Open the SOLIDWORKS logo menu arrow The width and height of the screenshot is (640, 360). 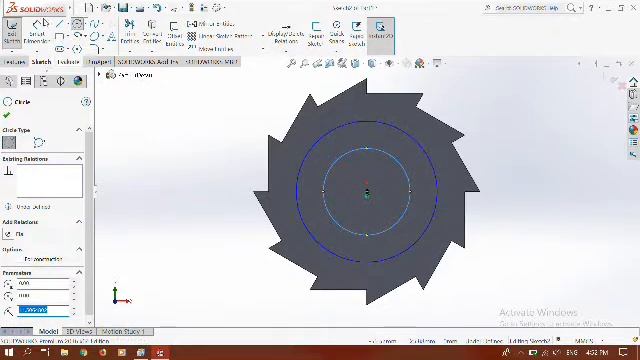pos(70,8)
